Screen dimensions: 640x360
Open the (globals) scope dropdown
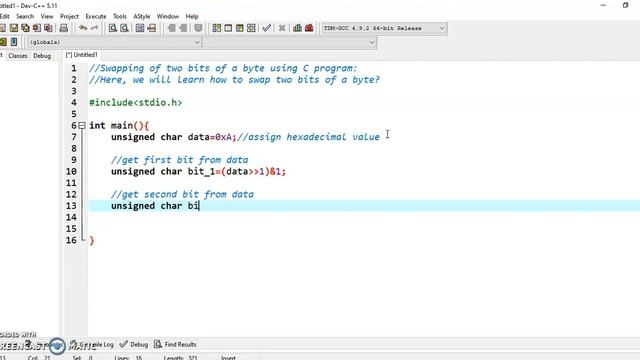(114, 42)
